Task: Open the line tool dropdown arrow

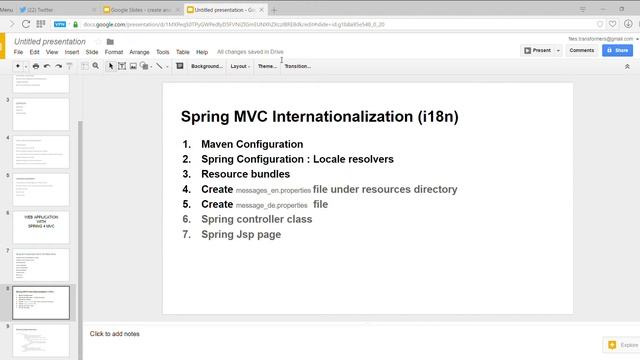Action: pyautogui.click(x=167, y=67)
